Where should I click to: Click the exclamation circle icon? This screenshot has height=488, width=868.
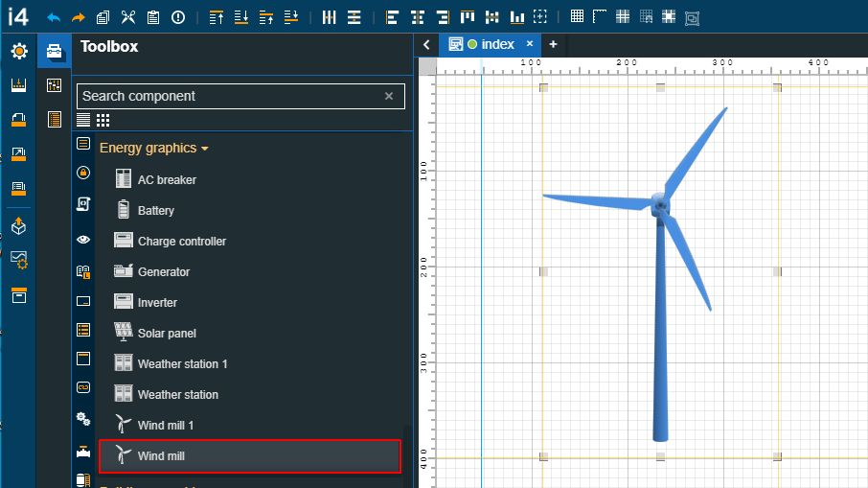(x=178, y=17)
